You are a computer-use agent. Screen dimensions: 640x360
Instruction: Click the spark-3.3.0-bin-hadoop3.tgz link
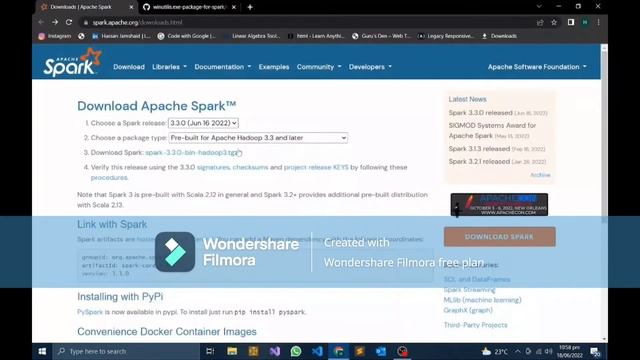tap(191, 153)
